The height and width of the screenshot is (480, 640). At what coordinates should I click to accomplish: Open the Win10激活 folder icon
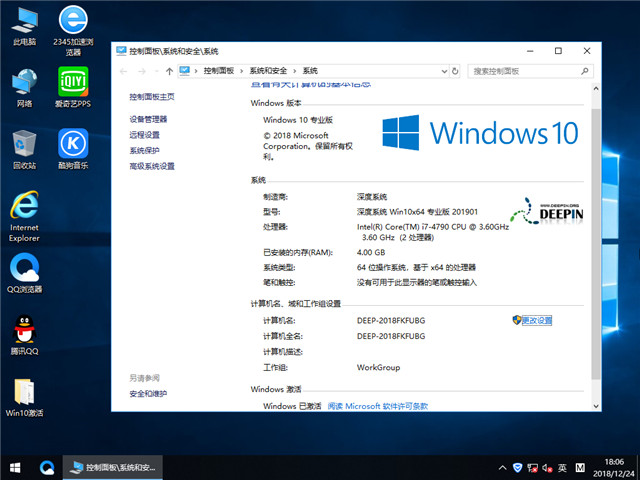tap(24, 398)
